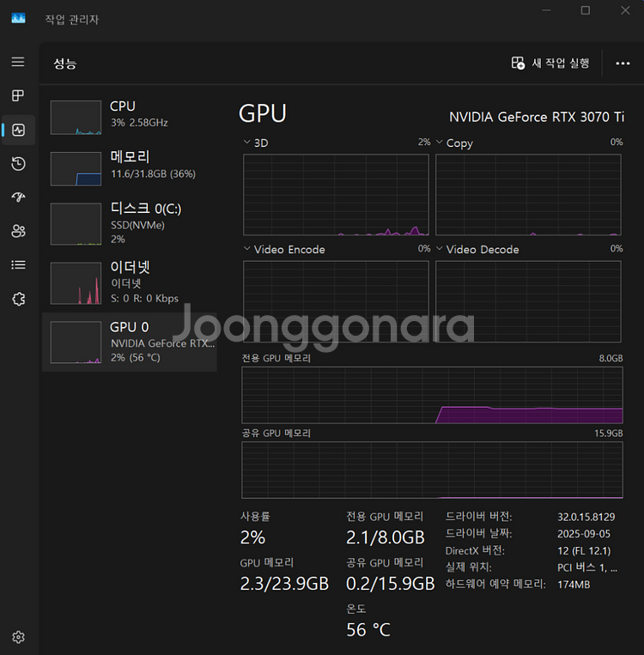Select the Performance page icon in sidebar
Viewport: 644px width, 655px height.
click(x=18, y=130)
